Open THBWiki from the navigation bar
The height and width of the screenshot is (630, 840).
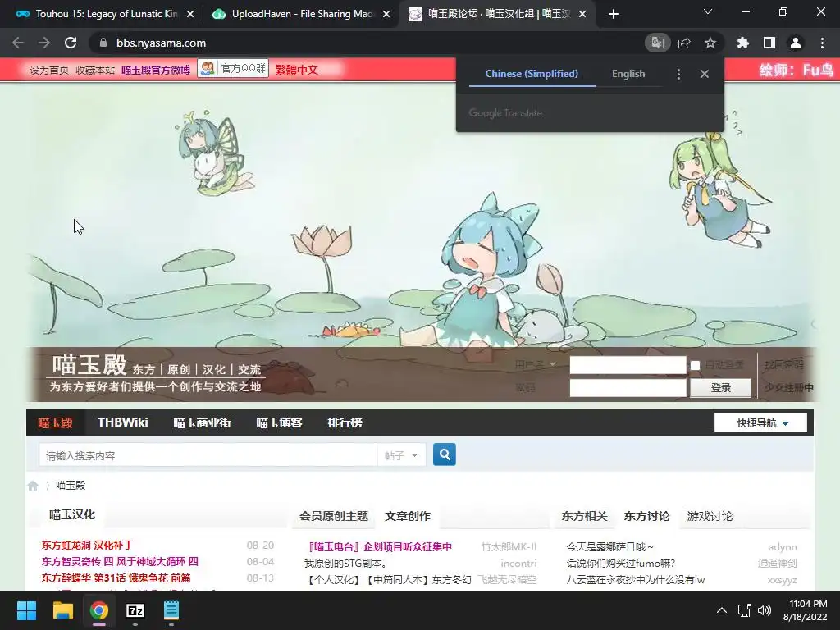pyautogui.click(x=123, y=422)
